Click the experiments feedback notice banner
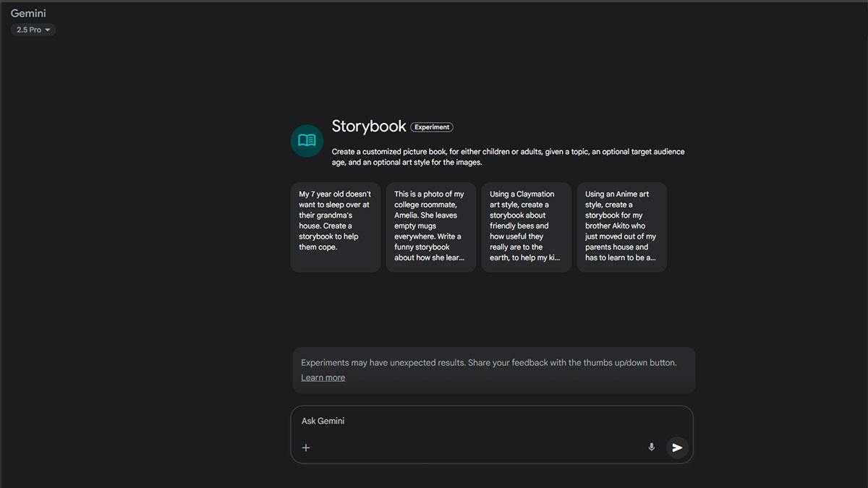Screen dimensions: 868x488 pos(494,370)
